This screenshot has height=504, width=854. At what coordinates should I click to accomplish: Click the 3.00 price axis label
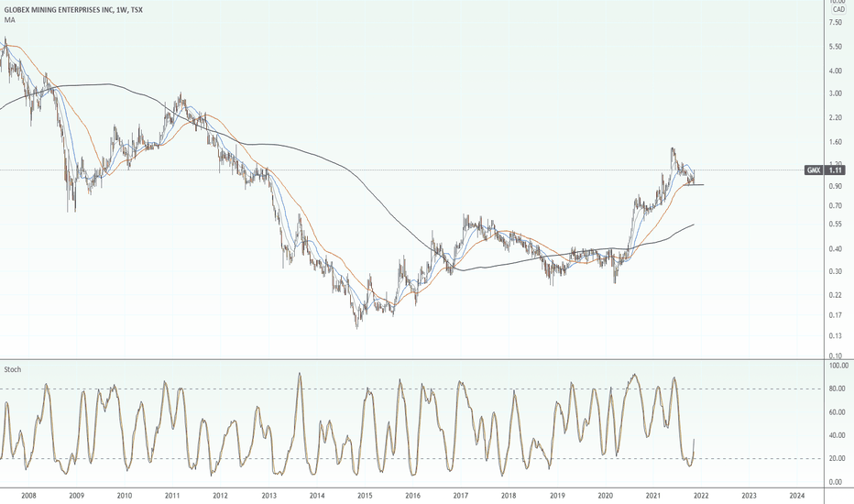click(835, 93)
